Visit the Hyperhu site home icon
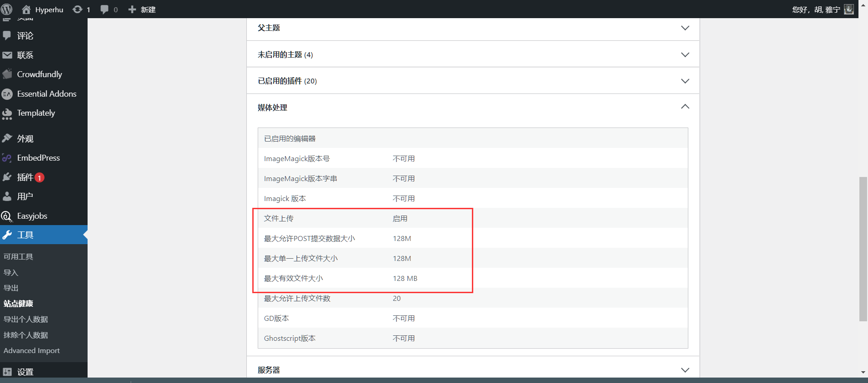This screenshot has height=383, width=868. tap(26, 10)
